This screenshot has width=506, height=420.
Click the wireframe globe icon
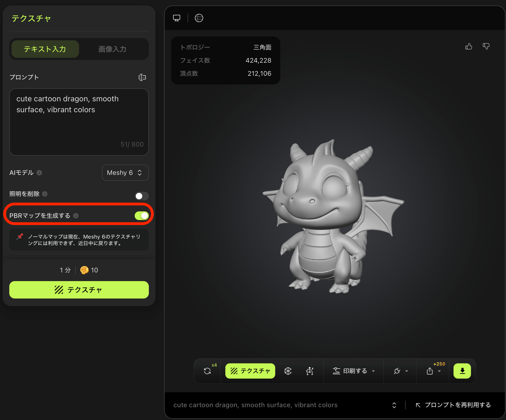[199, 18]
